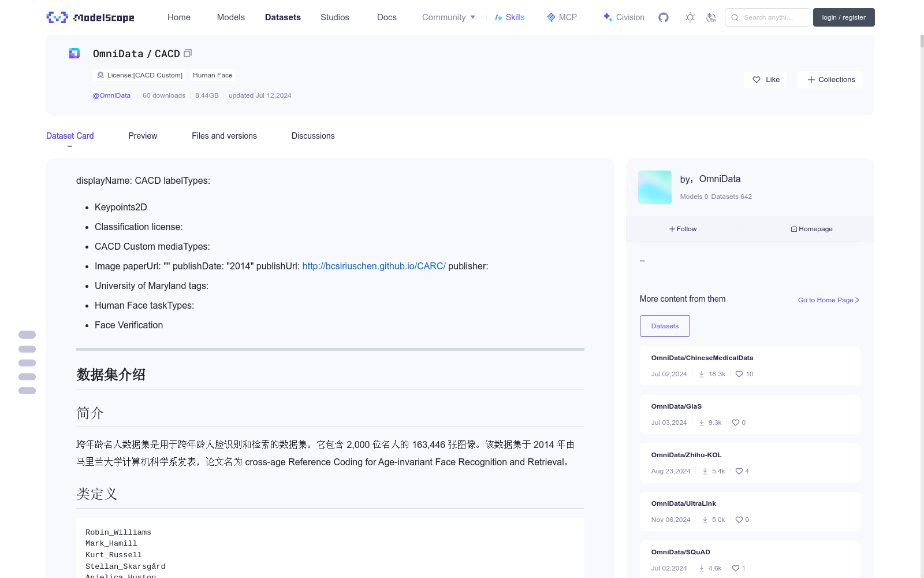Screen dimensions: 924x578
Task: Select the Dataset Card tab
Action: coord(70,136)
